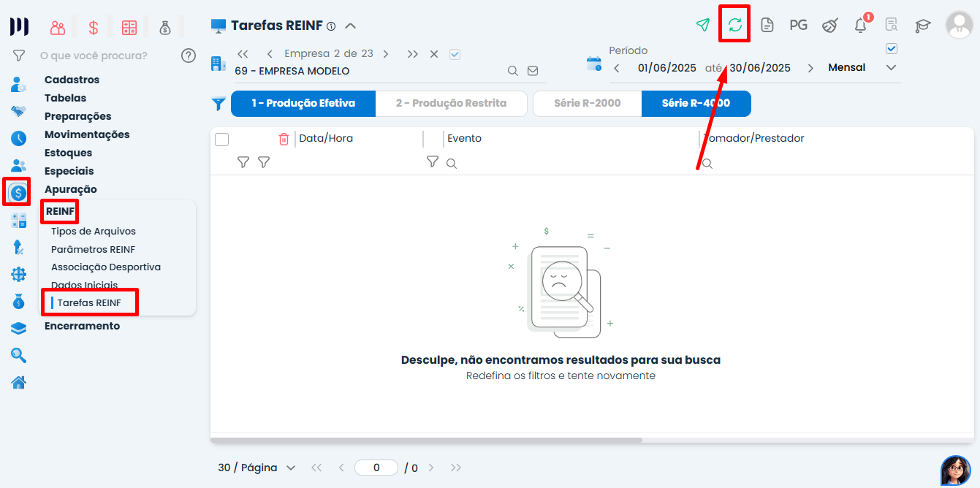Open the assistant avatar at bottom right
980x488 pixels.
click(955, 470)
